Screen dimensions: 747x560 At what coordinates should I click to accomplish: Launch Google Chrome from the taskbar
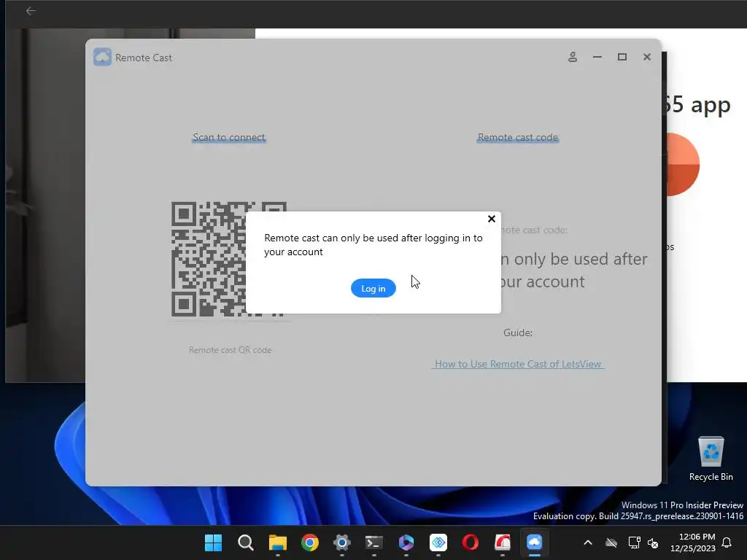309,542
